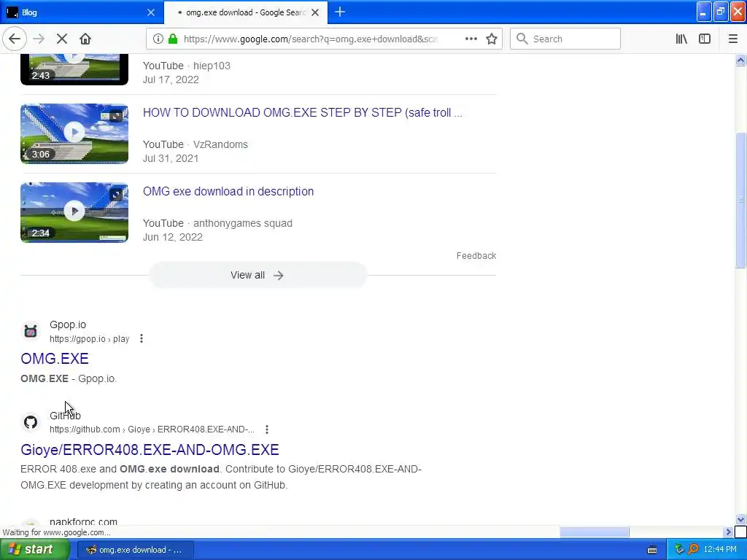The width and height of the screenshot is (747, 560).
Task: Close the Blog tab
Action: pyautogui.click(x=150, y=12)
